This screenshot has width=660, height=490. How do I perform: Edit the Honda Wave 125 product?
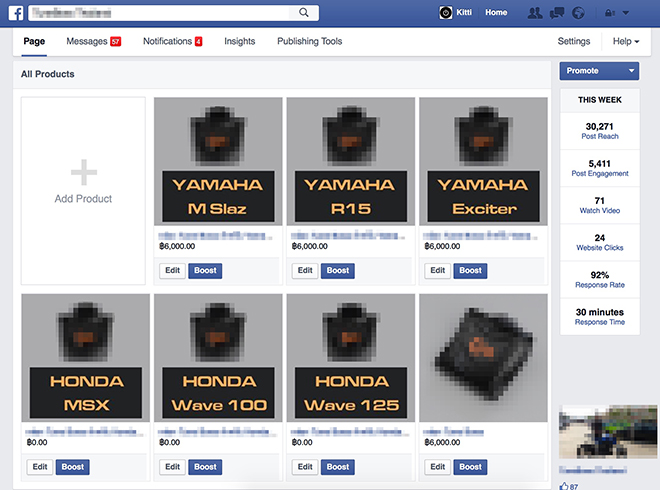(305, 467)
